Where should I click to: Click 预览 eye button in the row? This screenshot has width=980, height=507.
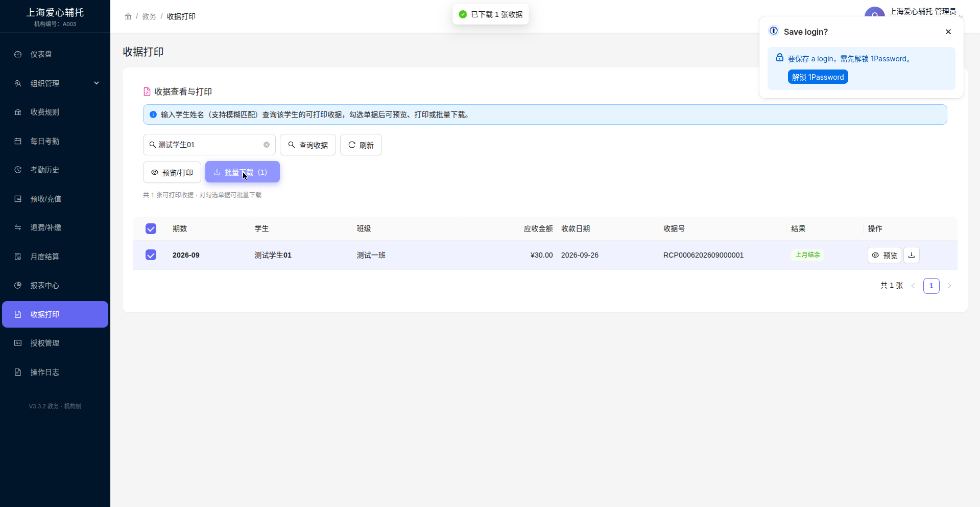pos(885,255)
